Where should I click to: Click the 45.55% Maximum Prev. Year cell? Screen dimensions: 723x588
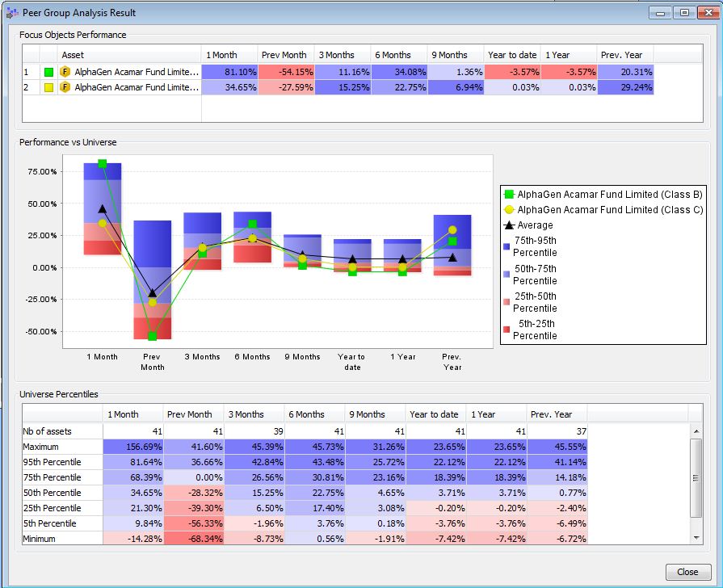[557, 447]
